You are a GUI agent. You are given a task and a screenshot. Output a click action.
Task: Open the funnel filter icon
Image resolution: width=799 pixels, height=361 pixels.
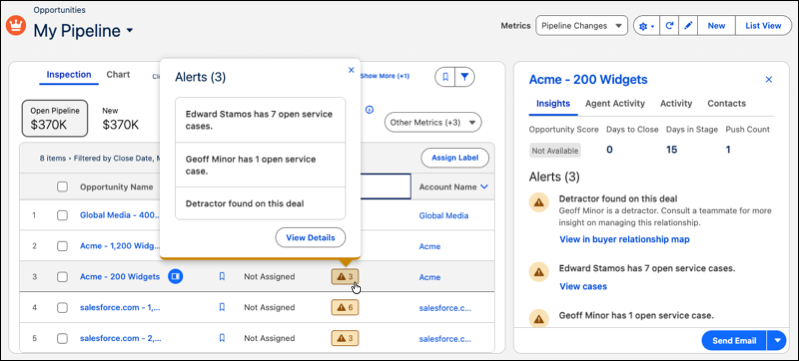pyautogui.click(x=465, y=77)
